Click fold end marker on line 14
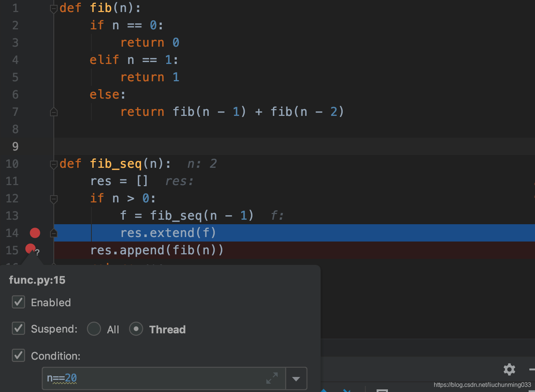This screenshot has width=535, height=392. (x=54, y=233)
